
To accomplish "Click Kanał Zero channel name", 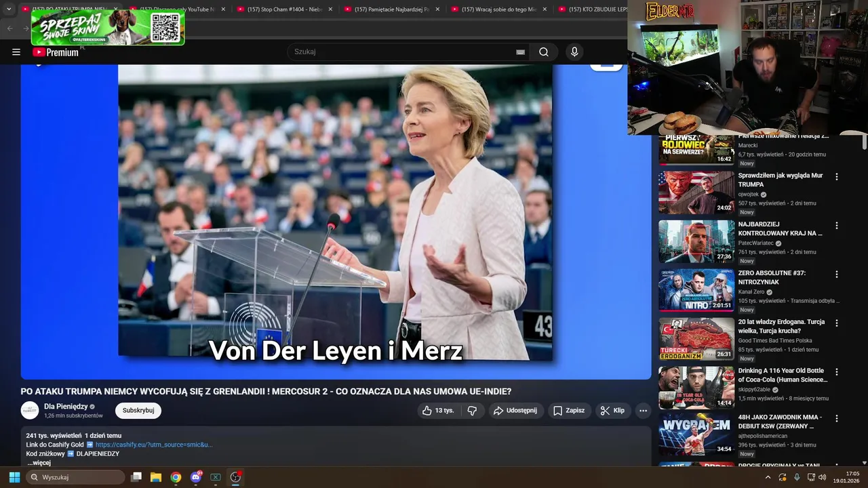I will (751, 292).
